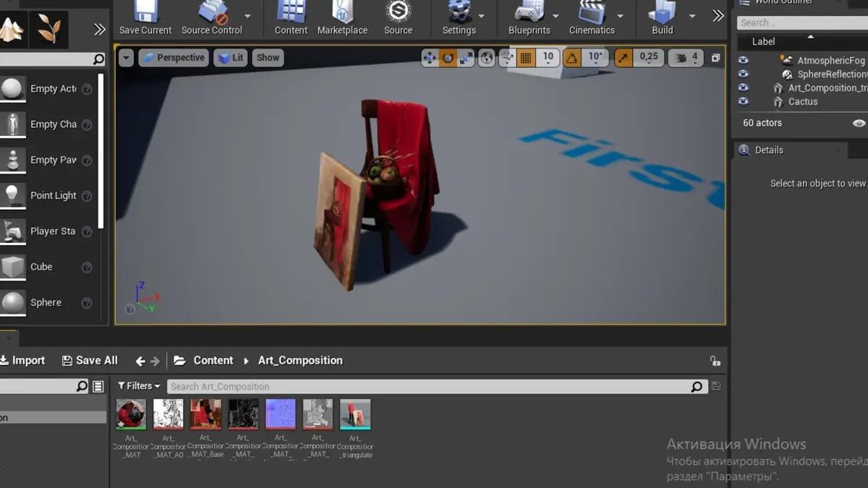Go back in Content Browser history
Screen dimensions: 868x488
tap(140, 361)
